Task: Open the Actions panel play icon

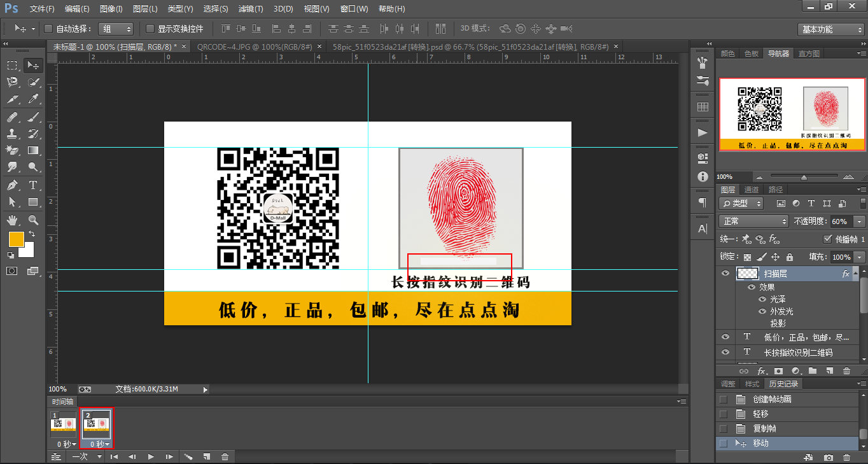Action: tap(703, 133)
